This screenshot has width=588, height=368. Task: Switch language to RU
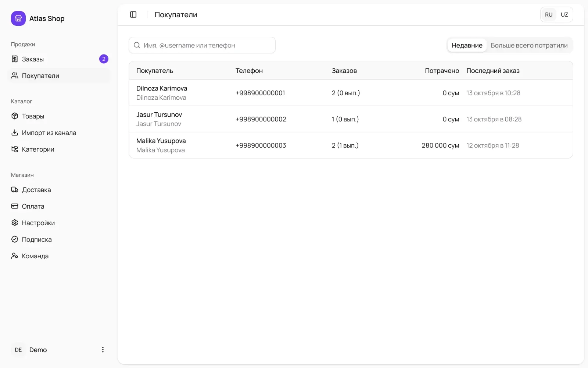(549, 15)
